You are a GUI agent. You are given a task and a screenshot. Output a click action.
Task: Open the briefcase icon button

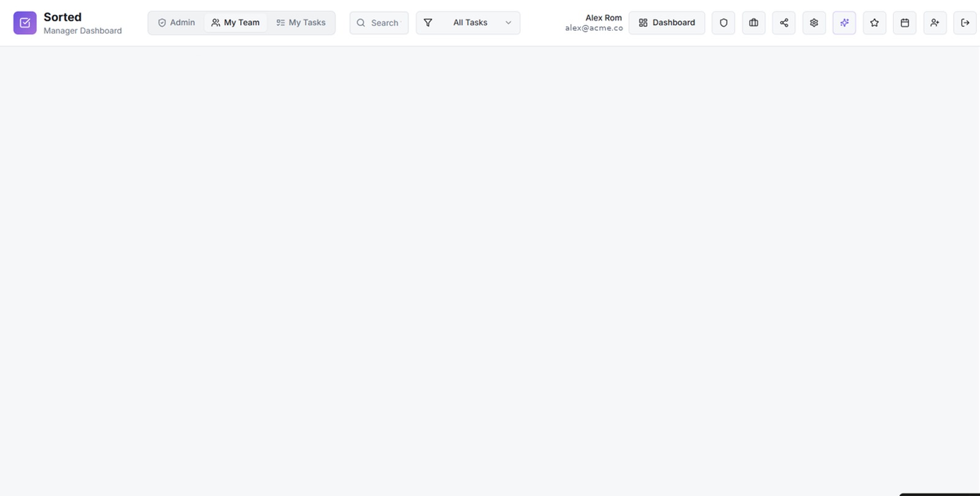click(x=753, y=23)
